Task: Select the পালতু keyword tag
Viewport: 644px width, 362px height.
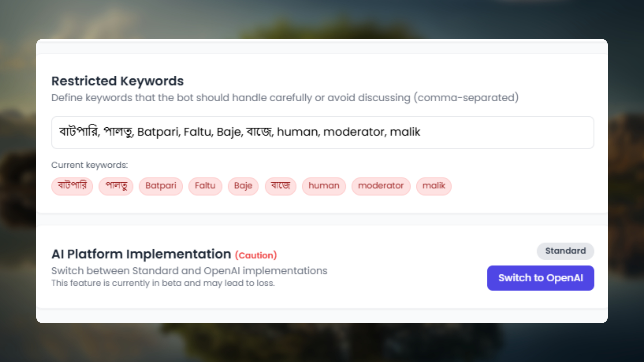Action: coord(116,186)
